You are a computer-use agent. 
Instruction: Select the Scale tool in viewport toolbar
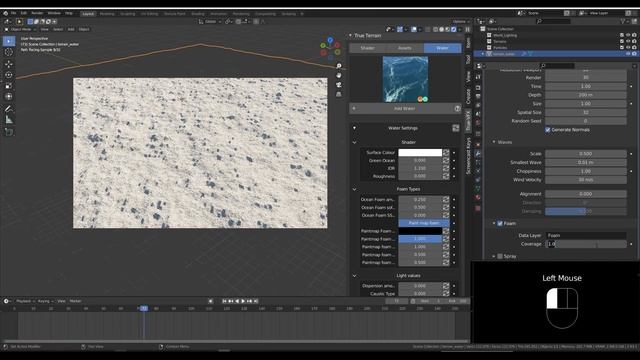[x=9, y=86]
